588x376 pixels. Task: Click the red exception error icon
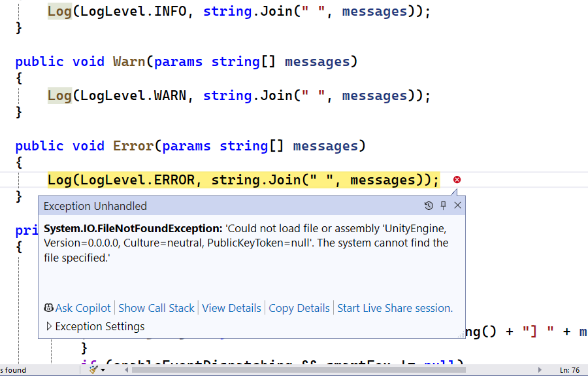(x=457, y=180)
